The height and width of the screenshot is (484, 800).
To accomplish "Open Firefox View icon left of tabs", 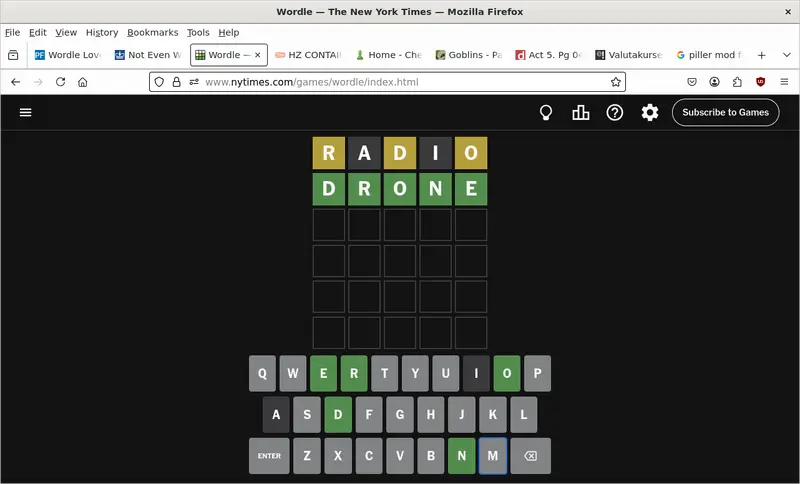I will pos(13,55).
